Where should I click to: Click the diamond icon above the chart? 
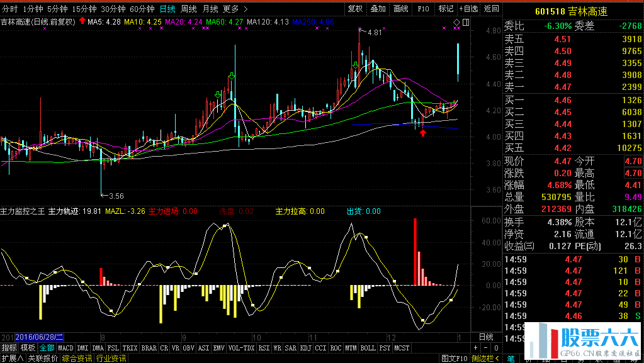(456, 22)
